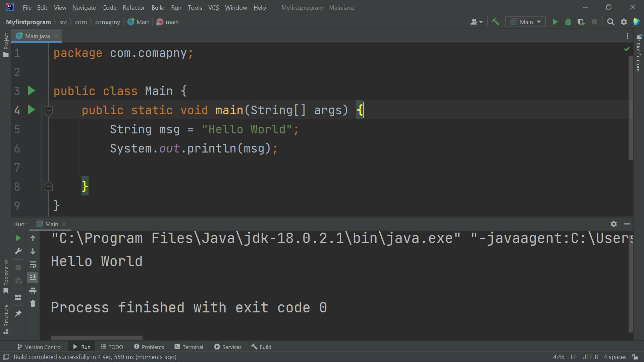Toggle tool window bars icon in status bar
Screen dimensions: 644x362
(6, 357)
